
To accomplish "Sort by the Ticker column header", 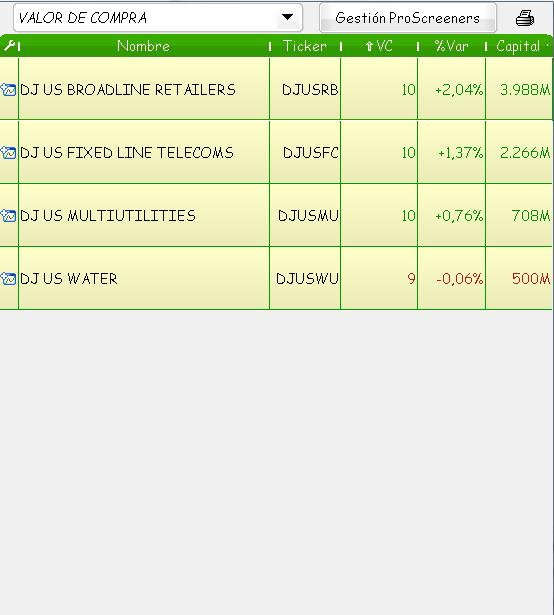I will tap(305, 46).
